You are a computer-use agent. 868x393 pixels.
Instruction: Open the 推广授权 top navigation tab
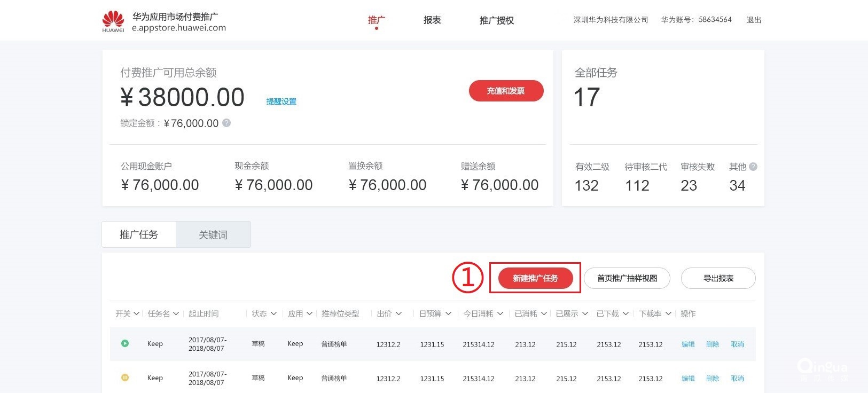point(497,20)
